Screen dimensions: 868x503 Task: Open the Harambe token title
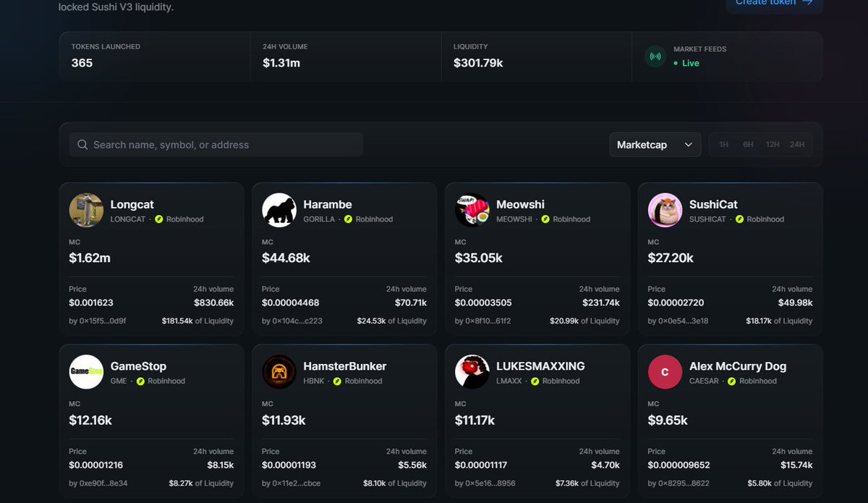point(328,204)
